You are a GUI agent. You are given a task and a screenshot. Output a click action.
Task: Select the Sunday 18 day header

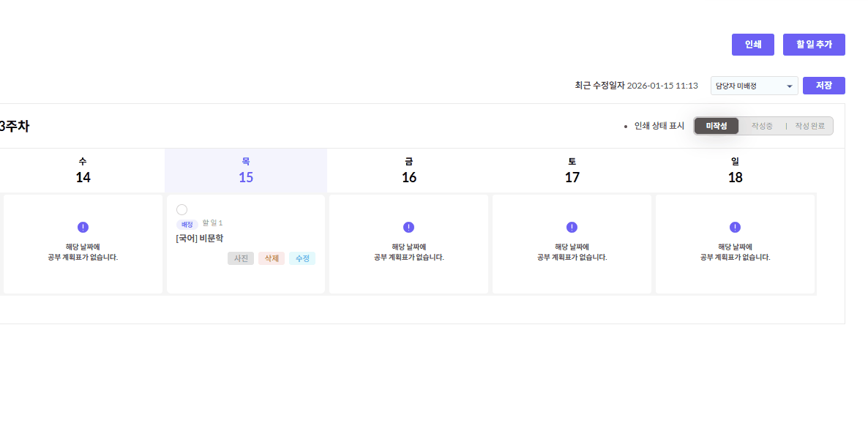(x=735, y=171)
